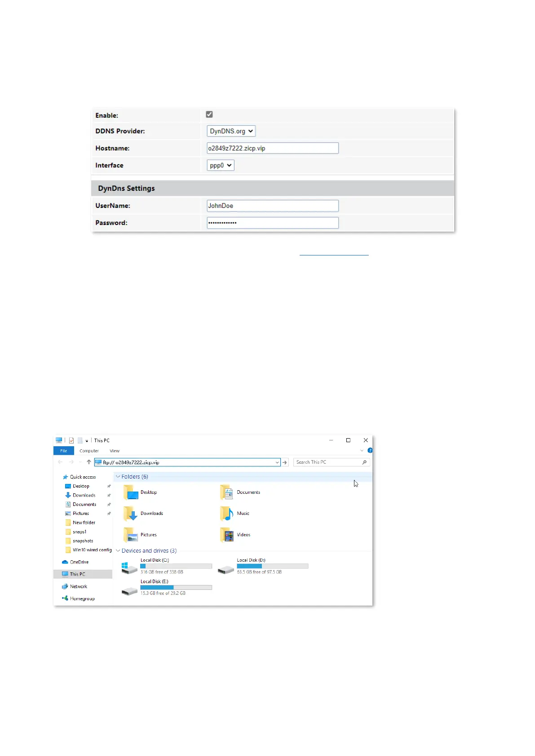Viewport: 535px width, 756px height.
Task: Click the Go to arrow button
Action: pos(285,462)
